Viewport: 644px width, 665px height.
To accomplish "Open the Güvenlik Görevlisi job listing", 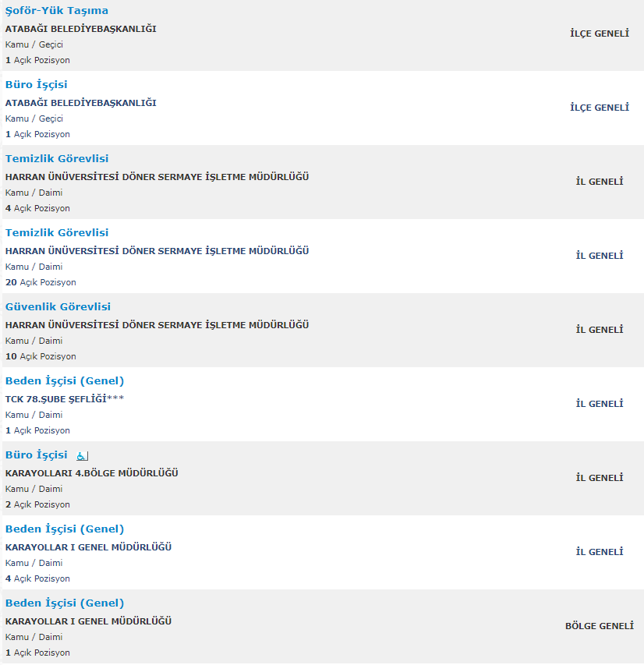I will 58,306.
